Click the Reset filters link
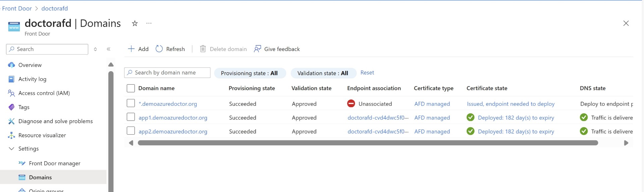 [367, 73]
